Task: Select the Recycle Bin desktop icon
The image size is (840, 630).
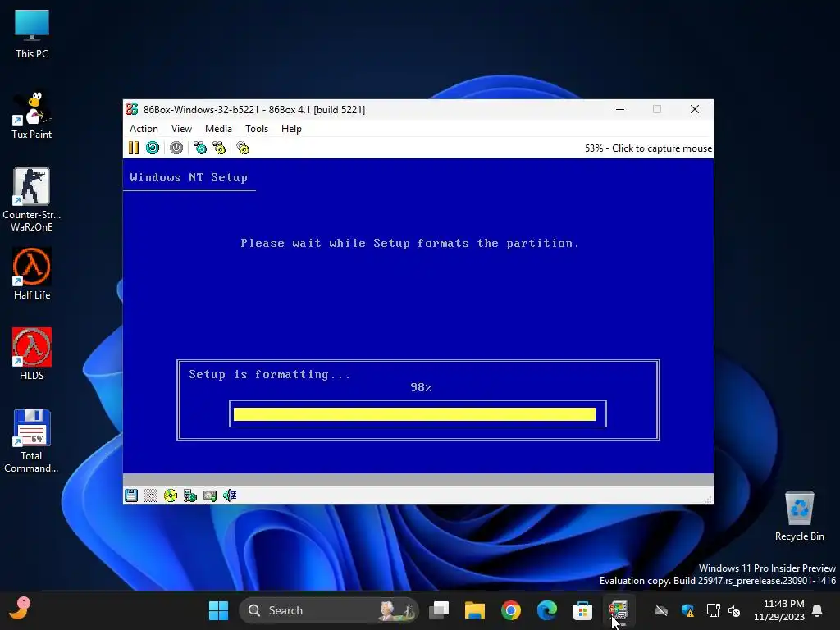Action: click(x=799, y=516)
